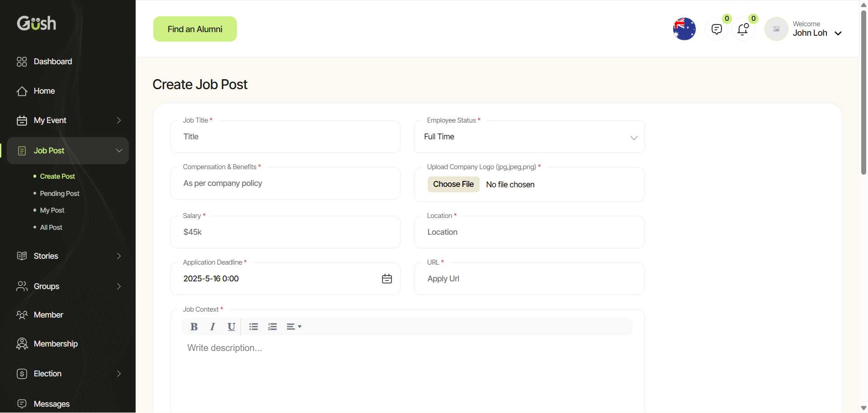Insert a numbered list
This screenshot has height=413, width=868.
272,327
